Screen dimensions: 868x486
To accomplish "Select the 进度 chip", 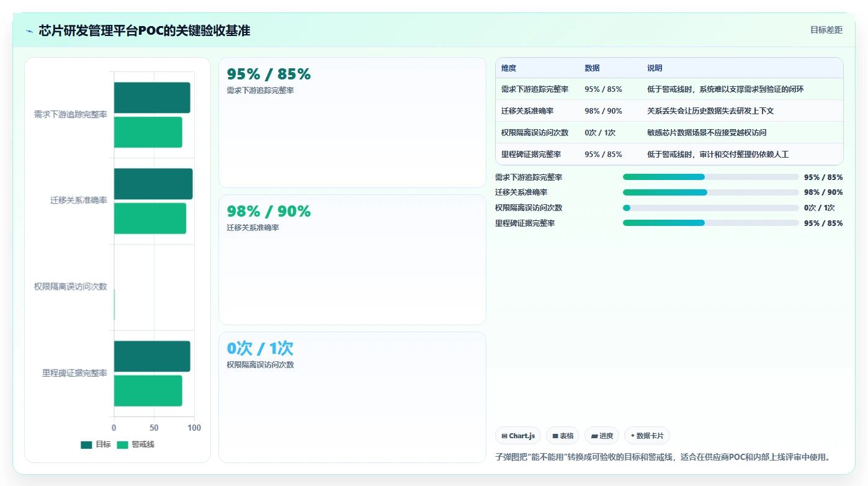I will [602, 436].
